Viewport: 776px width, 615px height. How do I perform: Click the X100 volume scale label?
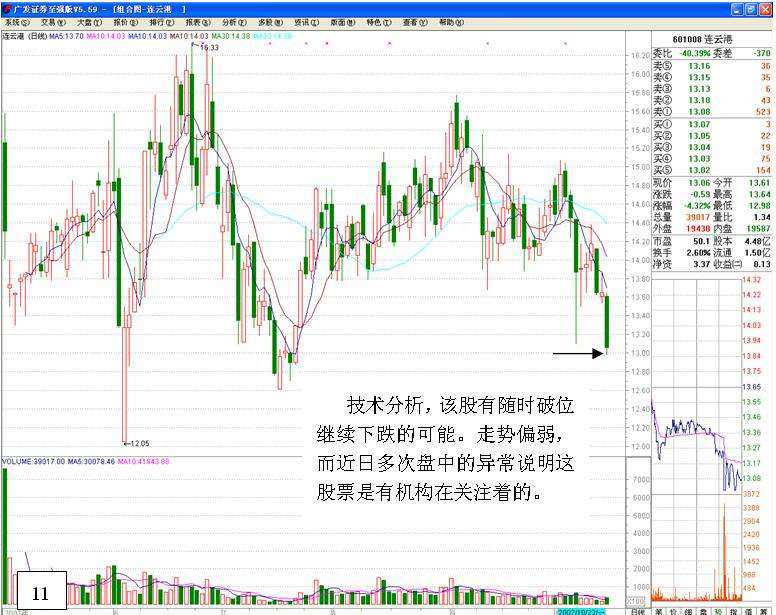636,601
